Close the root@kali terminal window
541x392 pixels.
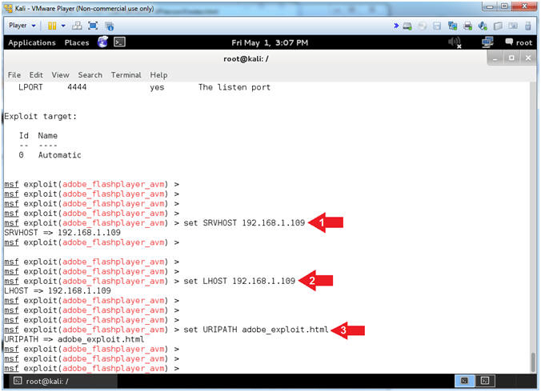[x=528, y=58]
